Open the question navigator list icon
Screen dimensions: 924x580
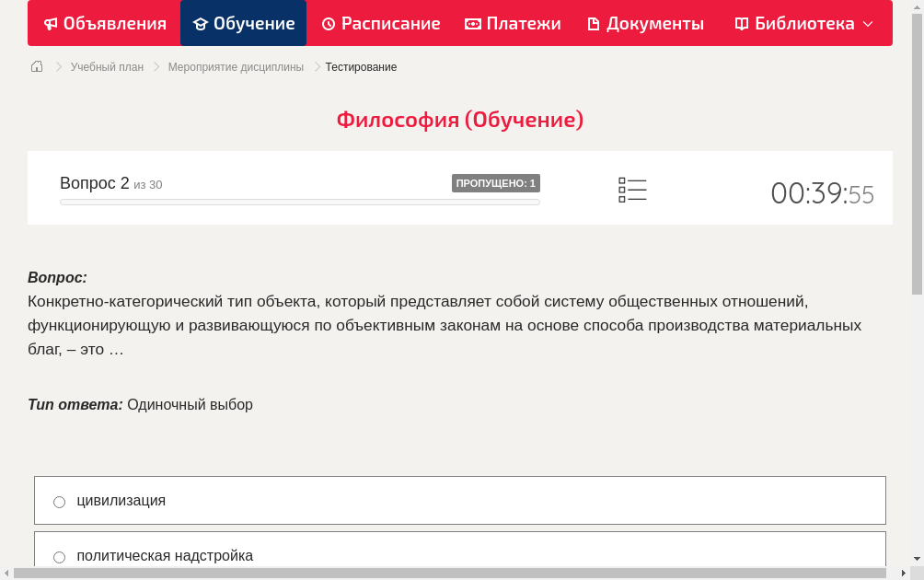click(632, 190)
